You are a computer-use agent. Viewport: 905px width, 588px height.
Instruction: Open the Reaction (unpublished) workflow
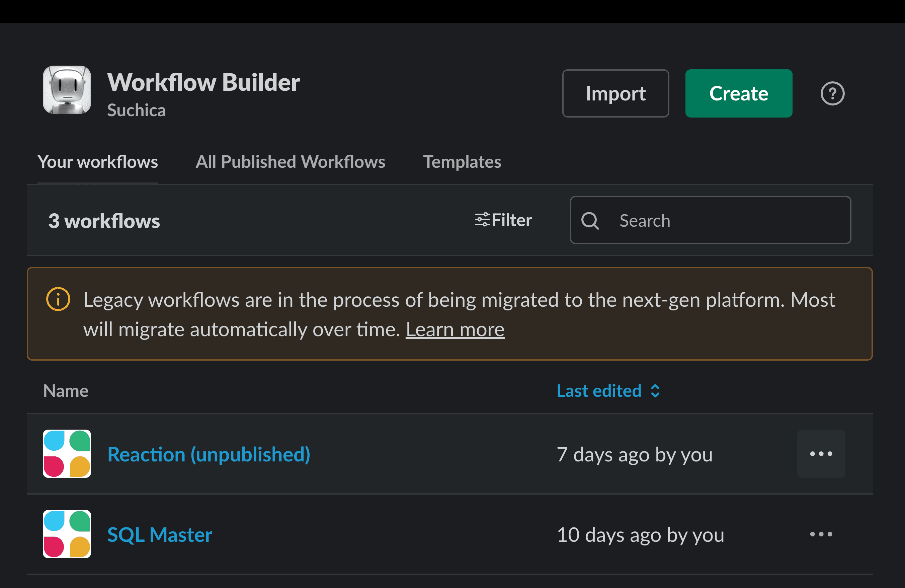[x=209, y=454]
